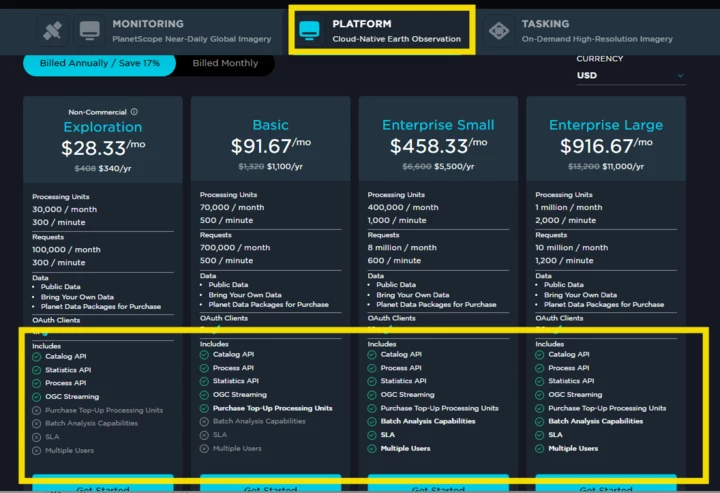Click Exploration's Batch Analysis cross icon
Viewport: 720px width, 493px height.
(x=37, y=423)
